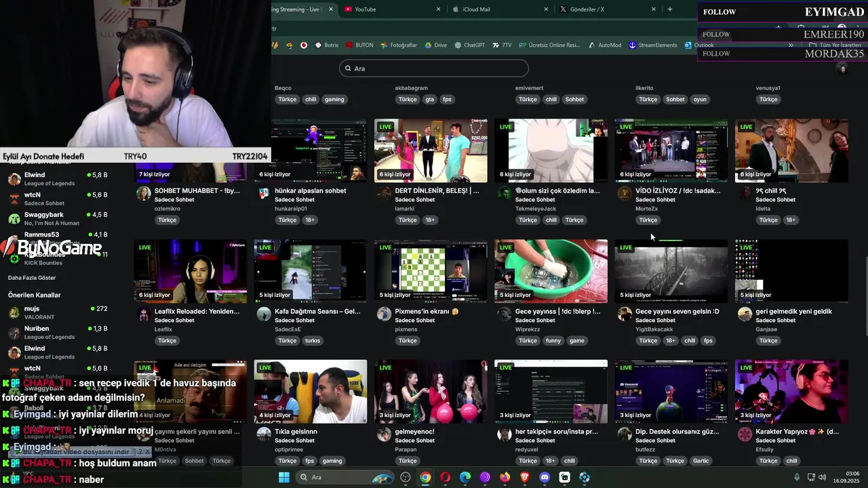Screen dimensions: 868x488
Task: Close the YouTube tab
Action: point(439,9)
